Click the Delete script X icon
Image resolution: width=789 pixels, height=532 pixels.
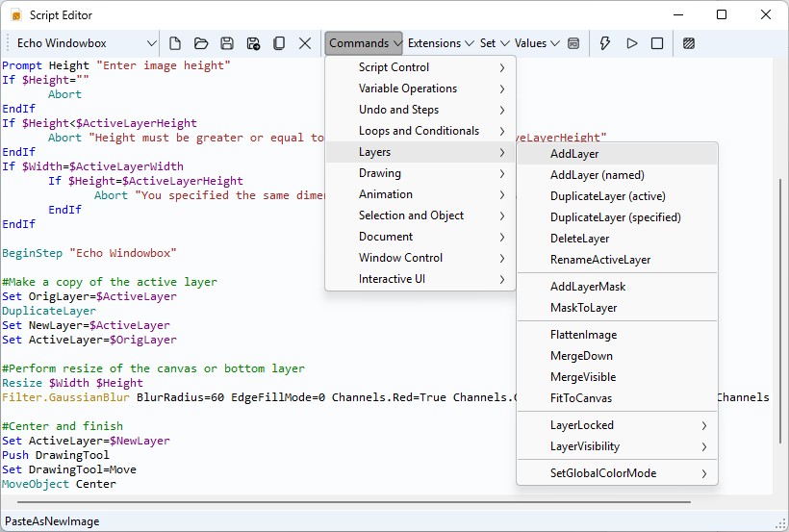305,43
